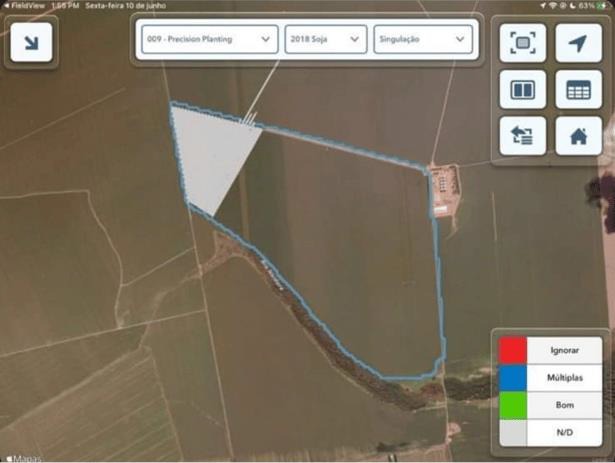Click the red Ignorar color swatch
Viewport: 615px width, 463px height.
[512, 351]
